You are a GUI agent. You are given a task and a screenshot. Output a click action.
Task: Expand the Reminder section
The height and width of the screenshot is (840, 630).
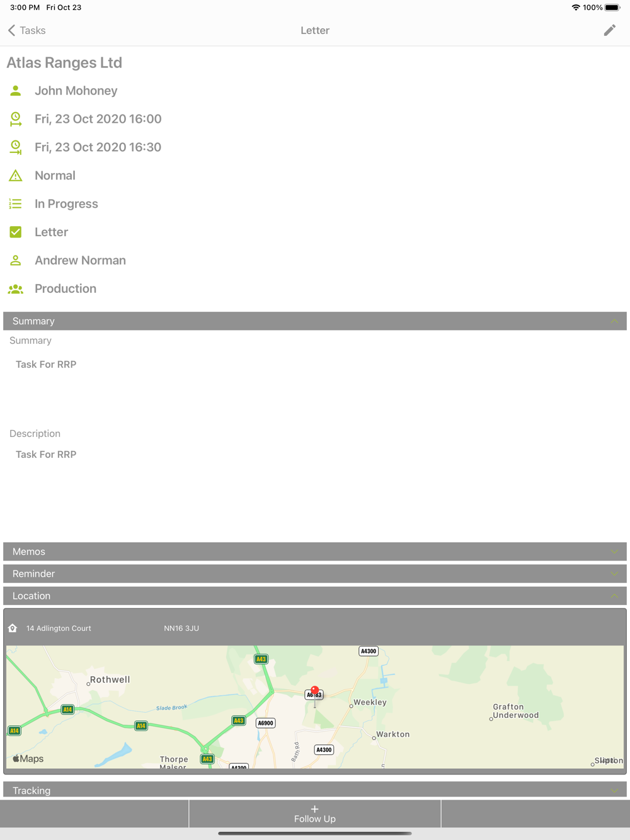(315, 574)
